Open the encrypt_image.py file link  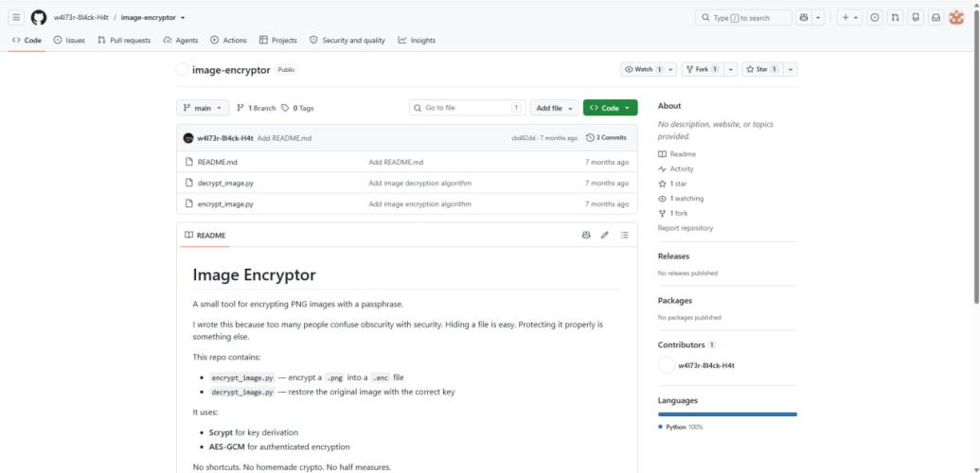point(225,203)
